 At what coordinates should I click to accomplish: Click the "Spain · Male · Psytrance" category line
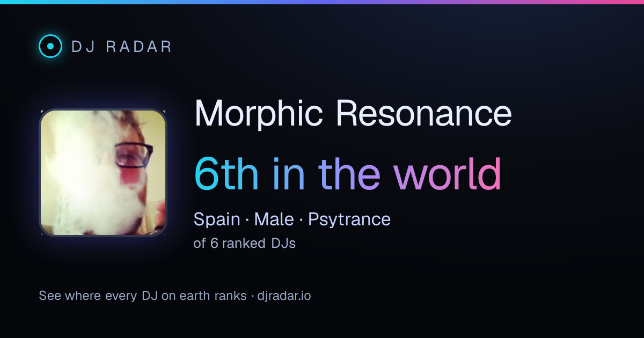click(x=292, y=219)
